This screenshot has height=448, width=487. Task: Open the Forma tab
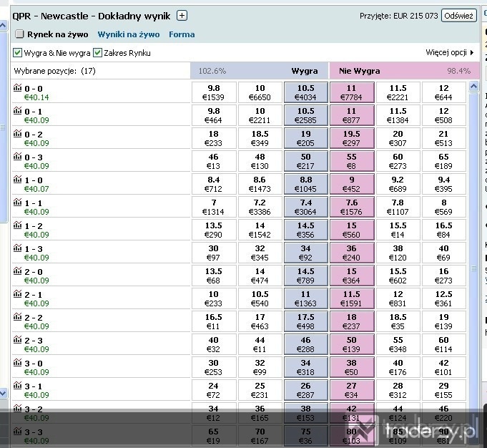182,34
